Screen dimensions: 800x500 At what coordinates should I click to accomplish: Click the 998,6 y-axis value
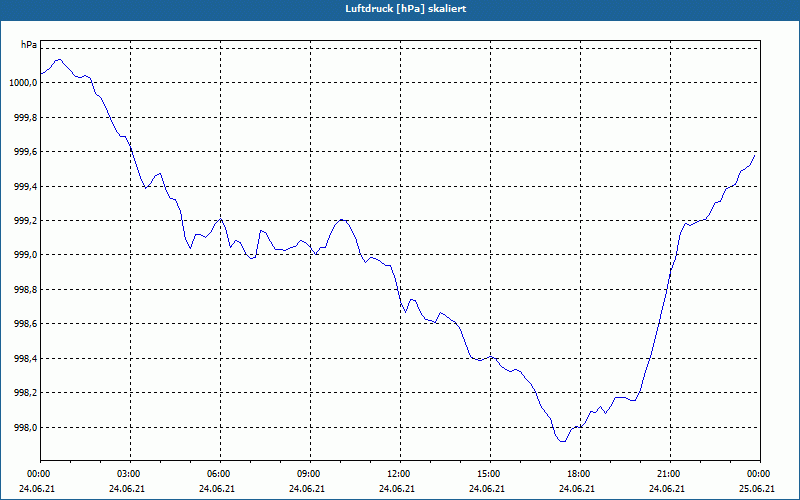[26, 324]
